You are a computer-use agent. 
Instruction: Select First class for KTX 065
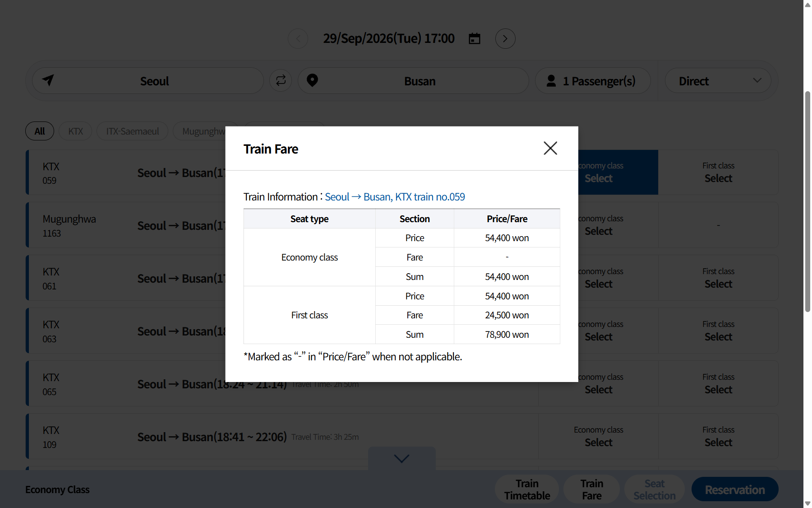point(718,384)
